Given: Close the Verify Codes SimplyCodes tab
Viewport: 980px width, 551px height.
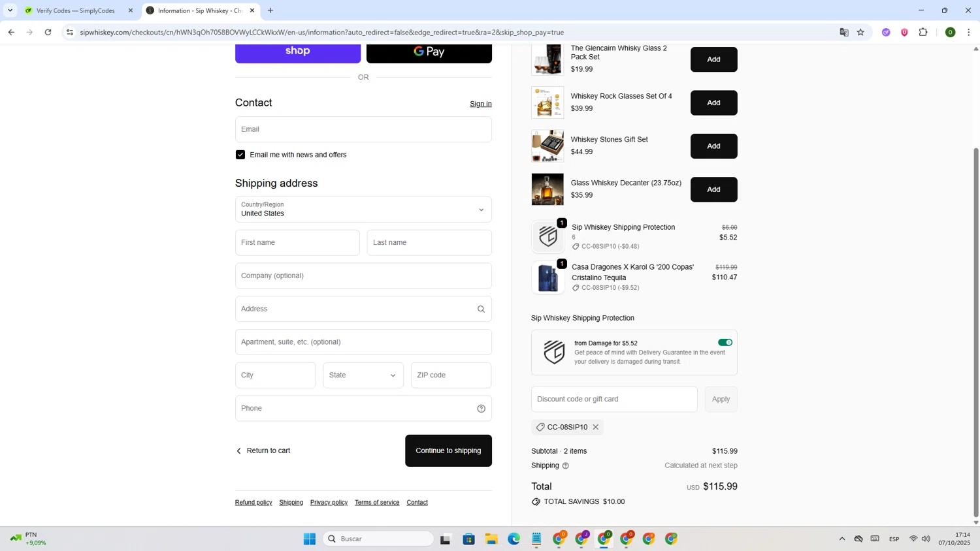Looking at the screenshot, I should 130,10.
